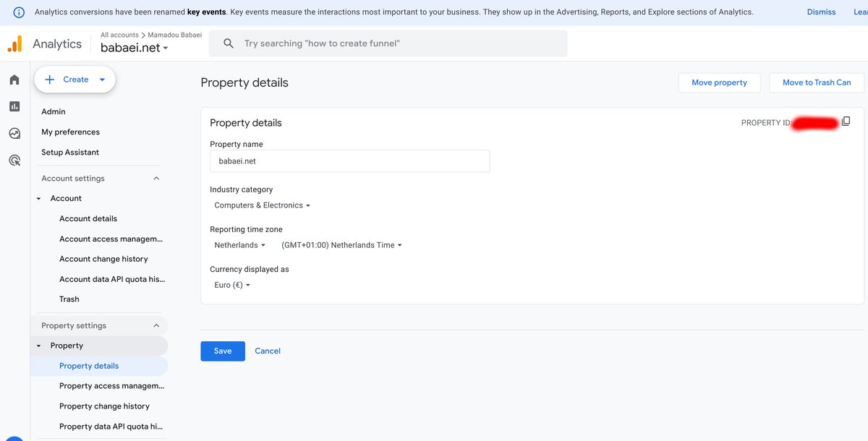Copy the property ID with copy icon
The height and width of the screenshot is (441, 868).
pos(846,121)
